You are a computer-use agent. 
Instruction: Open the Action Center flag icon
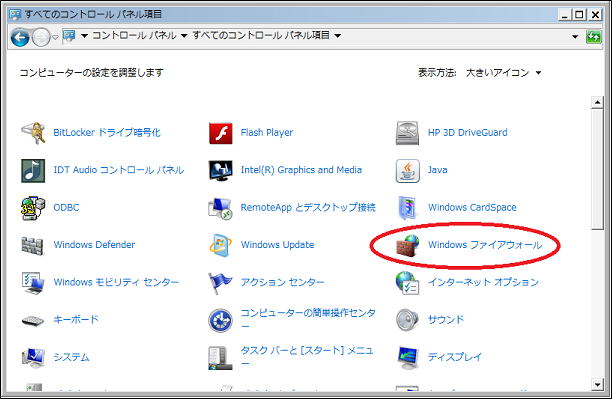220,283
